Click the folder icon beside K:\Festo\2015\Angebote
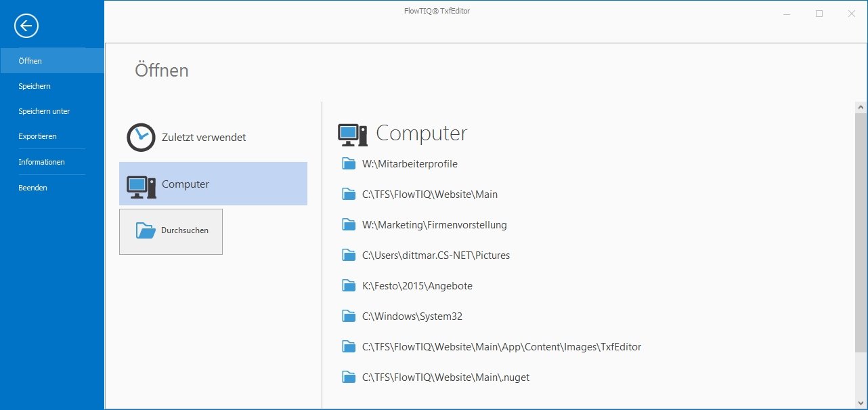Screen dimensions: 868x410 (x=349, y=285)
